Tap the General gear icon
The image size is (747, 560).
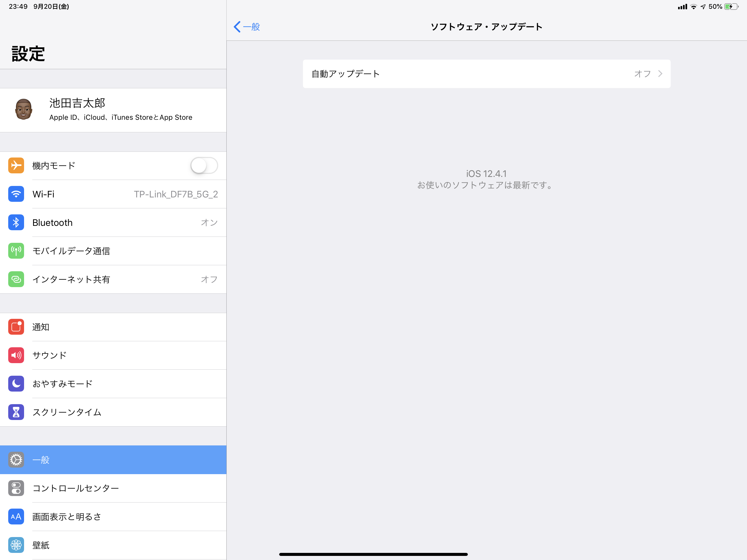[16, 460]
